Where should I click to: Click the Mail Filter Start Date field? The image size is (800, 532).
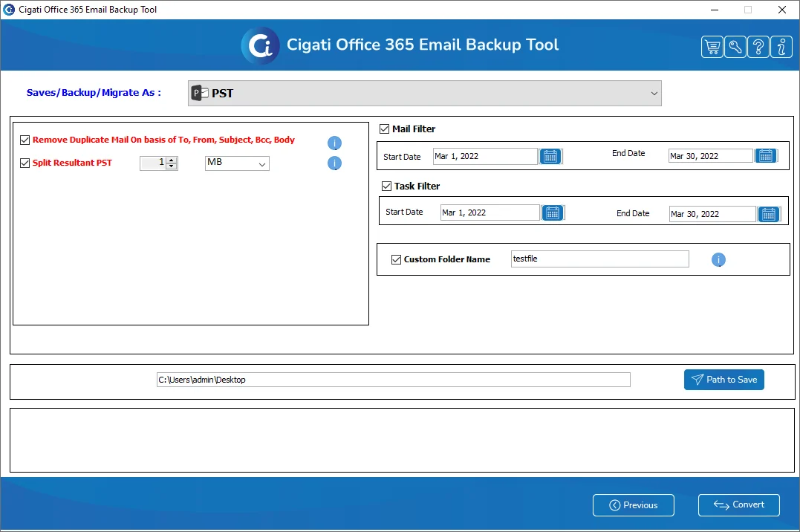[485, 156]
